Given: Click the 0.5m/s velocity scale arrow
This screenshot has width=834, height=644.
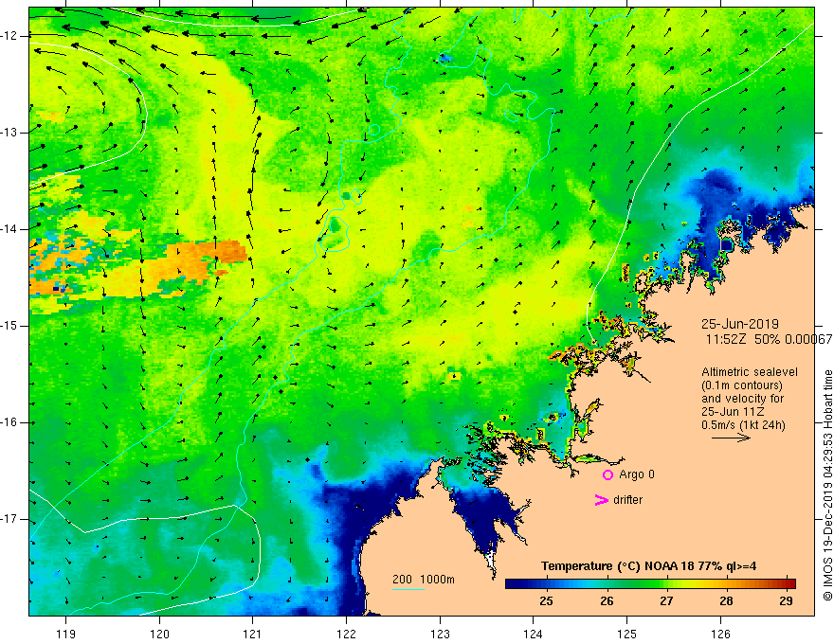Looking at the screenshot, I should [731, 438].
